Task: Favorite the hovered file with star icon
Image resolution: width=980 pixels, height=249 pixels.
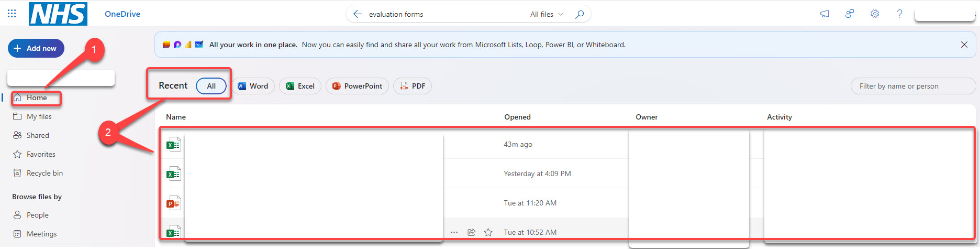Action: (x=488, y=232)
